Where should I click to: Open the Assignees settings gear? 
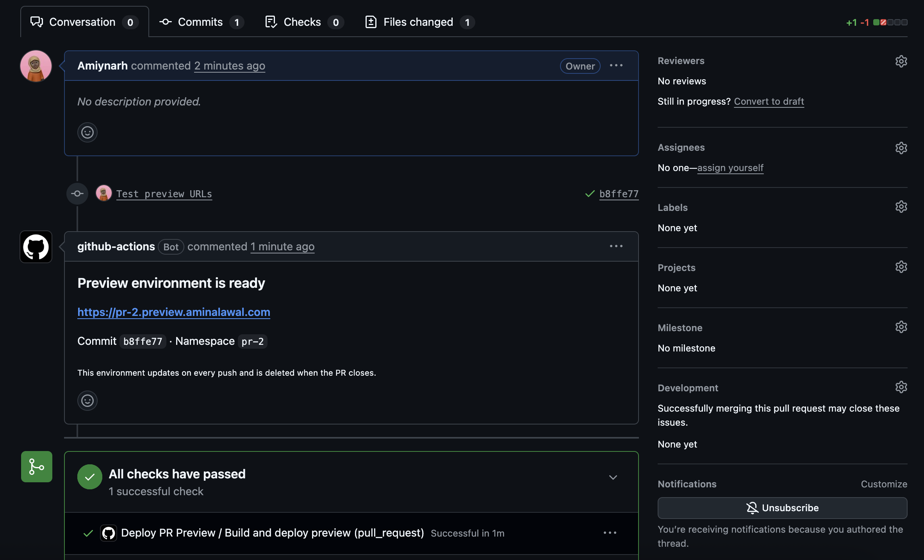pos(901,148)
